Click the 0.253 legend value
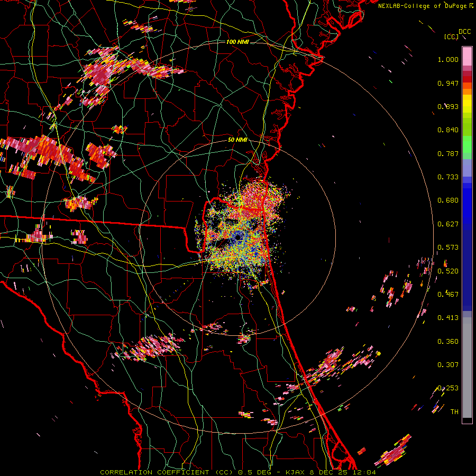The height and width of the screenshot is (476, 476). [448, 388]
